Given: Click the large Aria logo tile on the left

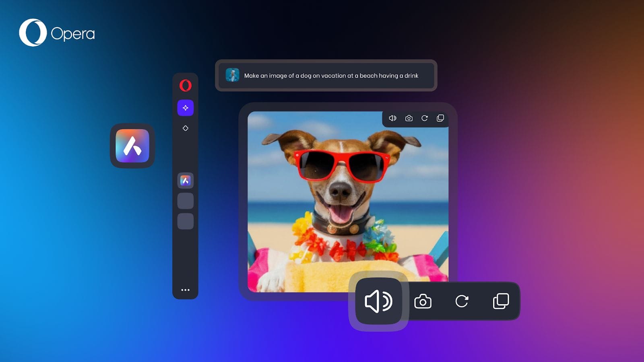Looking at the screenshot, I should [132, 146].
